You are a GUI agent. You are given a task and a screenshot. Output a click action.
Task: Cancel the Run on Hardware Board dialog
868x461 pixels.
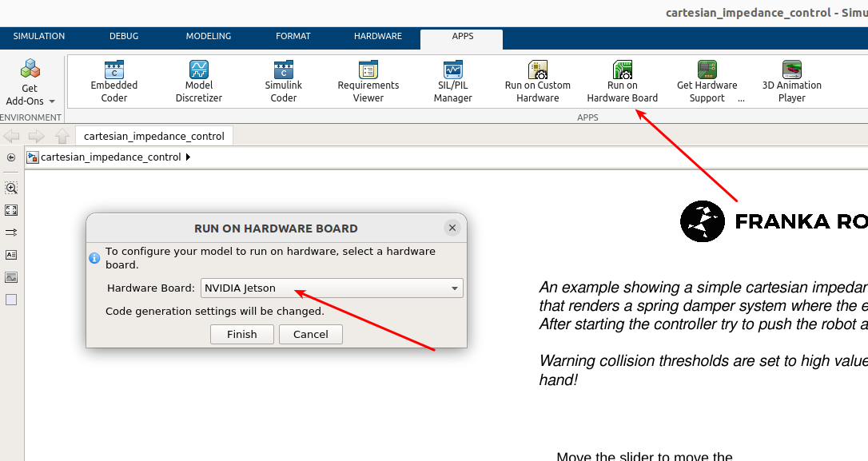[310, 335]
